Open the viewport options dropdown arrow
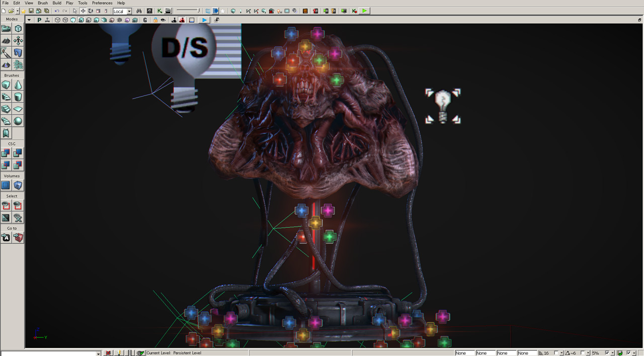644x356 pixels. (x=29, y=20)
